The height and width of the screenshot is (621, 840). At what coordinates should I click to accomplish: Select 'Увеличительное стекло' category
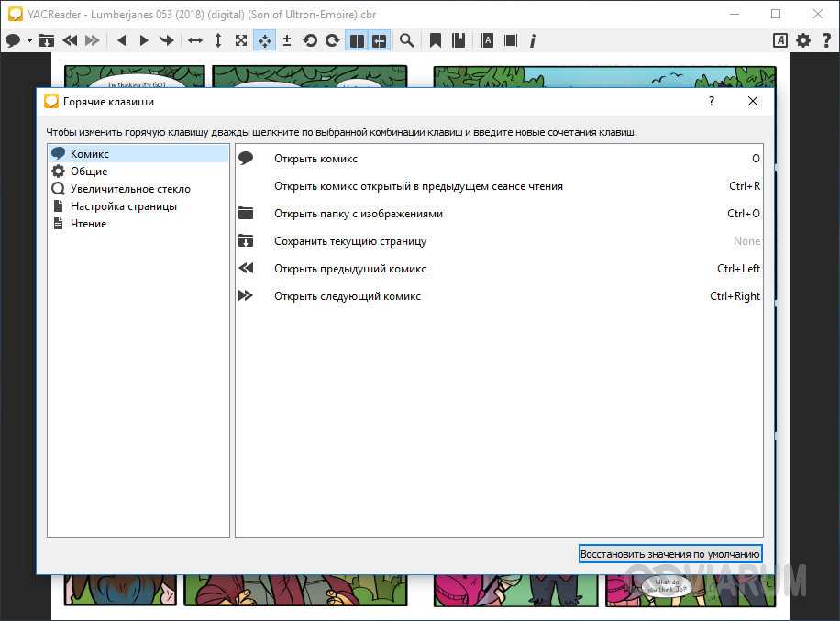(x=130, y=189)
